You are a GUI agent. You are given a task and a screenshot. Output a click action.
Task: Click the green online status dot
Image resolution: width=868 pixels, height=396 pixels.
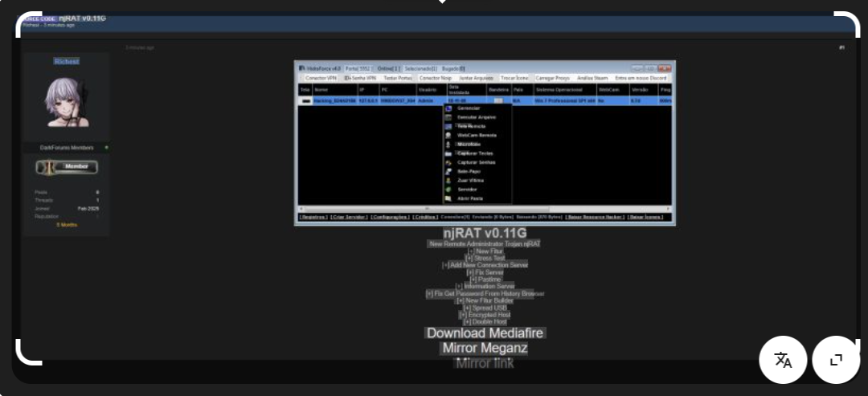coord(106,148)
